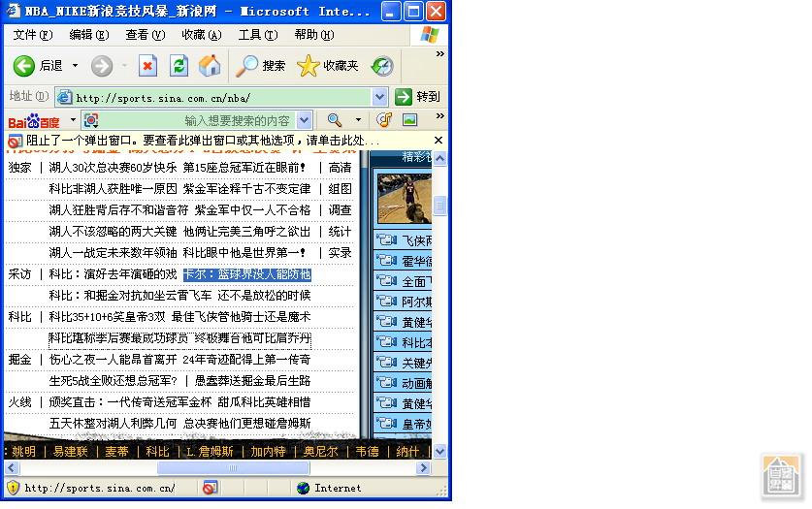Open the 工具(T) menu

pos(257,35)
